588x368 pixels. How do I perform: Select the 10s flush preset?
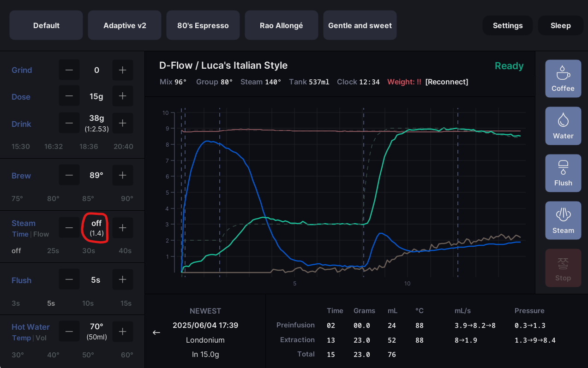point(88,303)
